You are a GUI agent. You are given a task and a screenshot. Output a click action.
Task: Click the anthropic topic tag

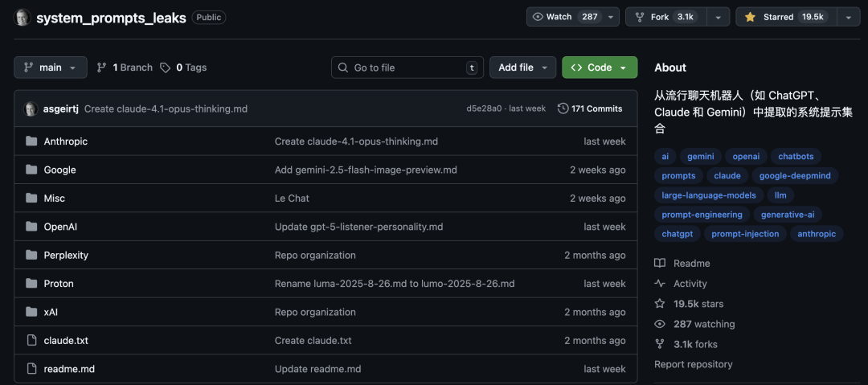coord(817,234)
